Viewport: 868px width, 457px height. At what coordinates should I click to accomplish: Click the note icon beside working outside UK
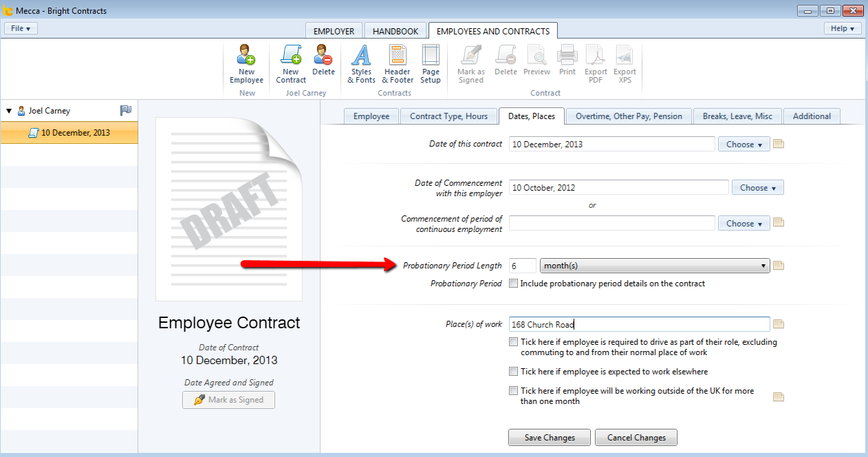click(779, 396)
